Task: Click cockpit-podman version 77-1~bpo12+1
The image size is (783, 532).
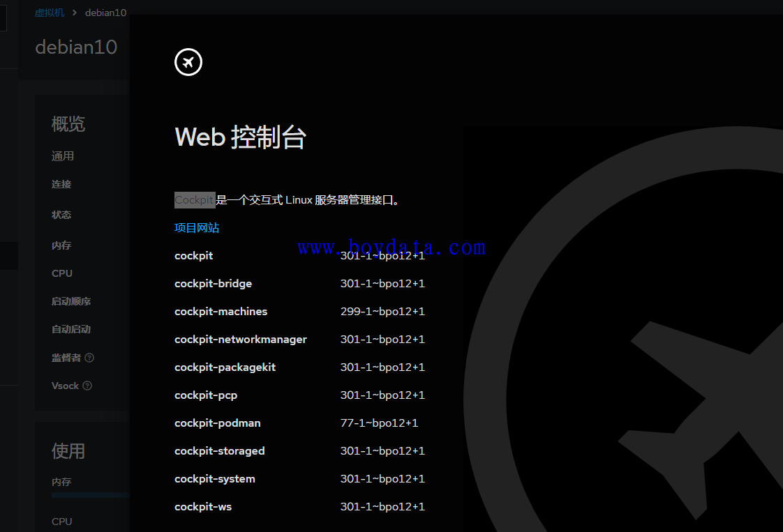Action: [x=379, y=423]
